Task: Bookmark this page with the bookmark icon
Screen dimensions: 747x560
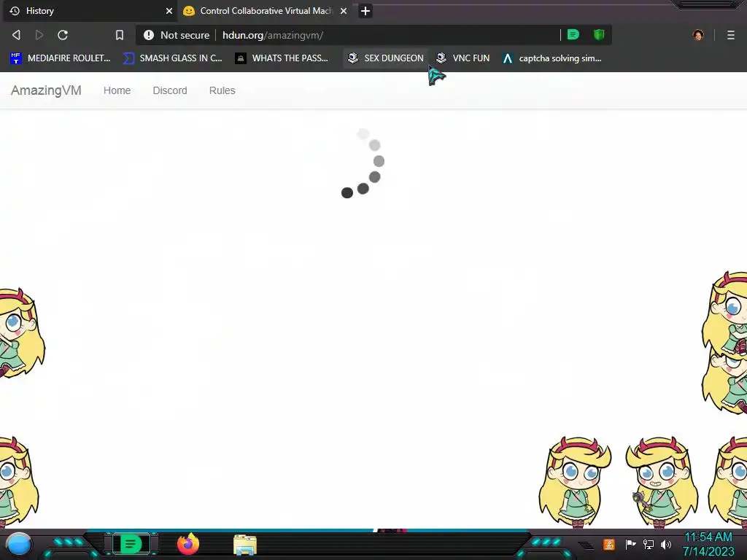Action: point(120,35)
